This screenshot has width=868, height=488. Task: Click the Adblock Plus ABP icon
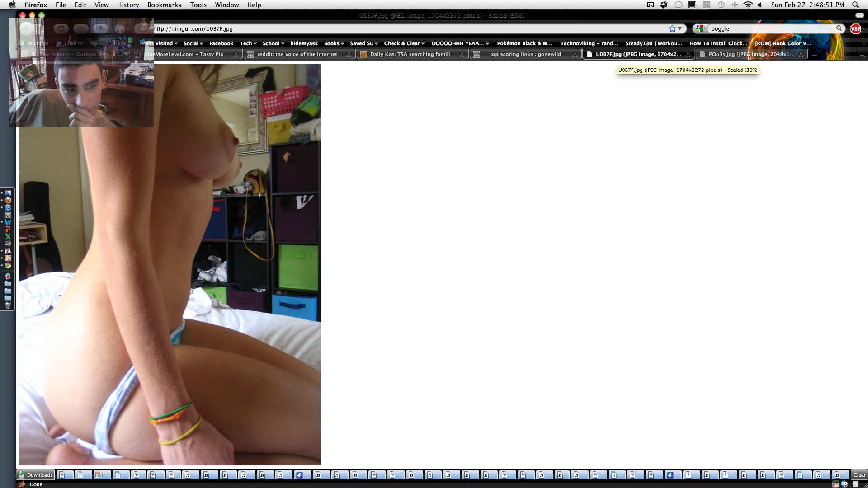point(855,28)
